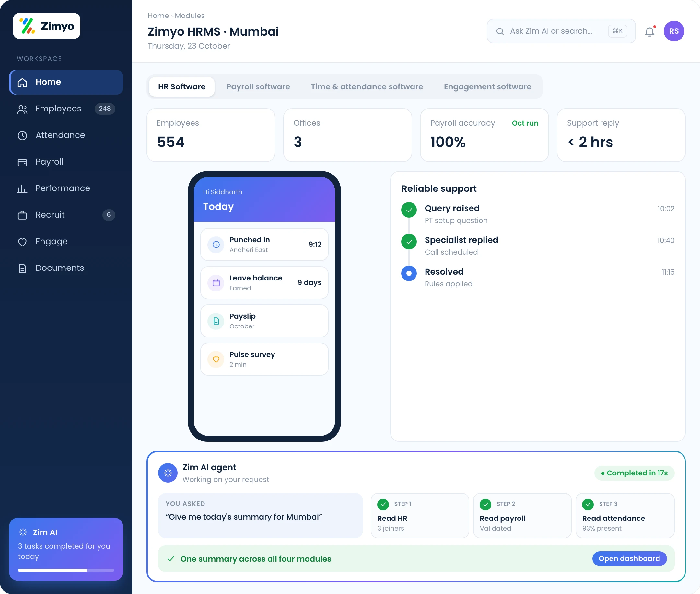Image resolution: width=700 pixels, height=594 pixels.
Task: Open the Leave balance card
Action: [264, 283]
